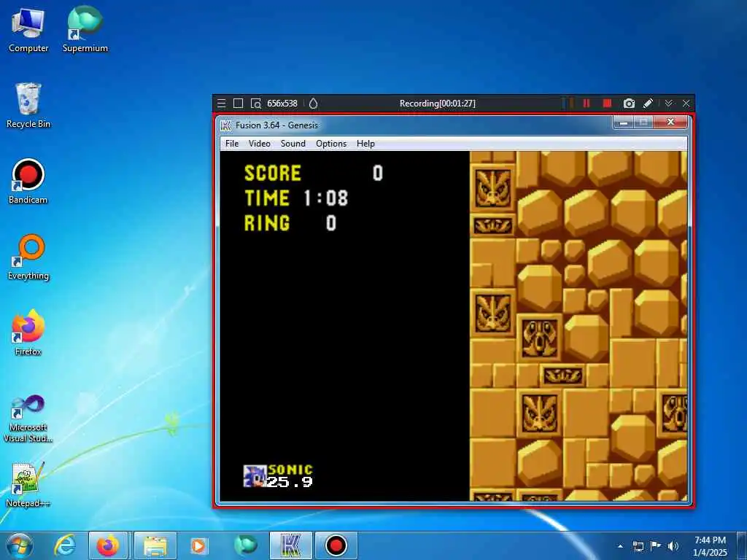Select the Microsoft Visual Studio desktop shortcut
This screenshot has height=560, width=747.
point(28,419)
